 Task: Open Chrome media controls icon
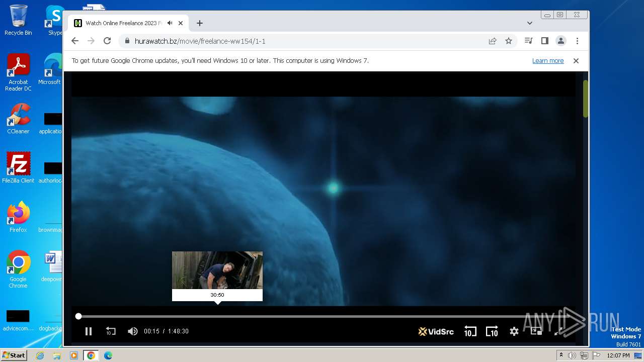point(528,41)
